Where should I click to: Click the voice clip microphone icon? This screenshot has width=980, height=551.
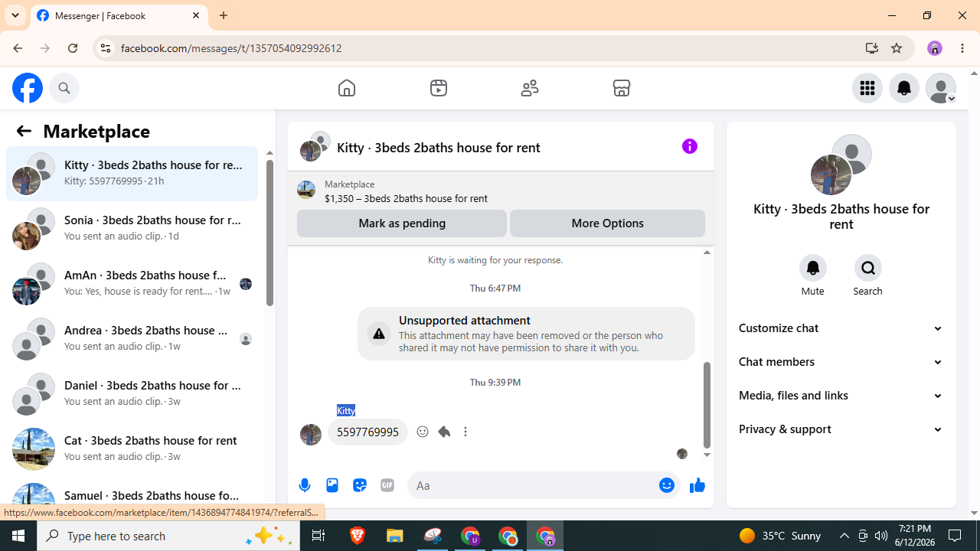pyautogui.click(x=305, y=485)
